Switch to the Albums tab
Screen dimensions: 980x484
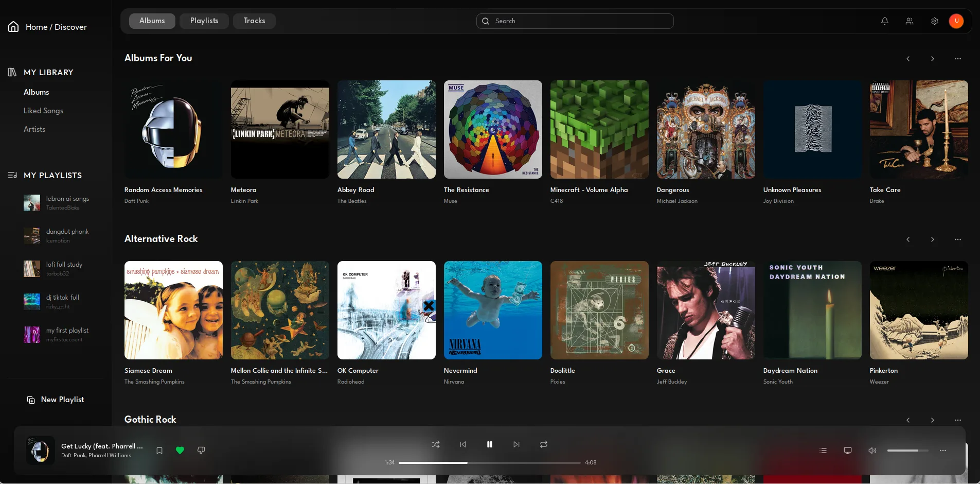tap(152, 21)
